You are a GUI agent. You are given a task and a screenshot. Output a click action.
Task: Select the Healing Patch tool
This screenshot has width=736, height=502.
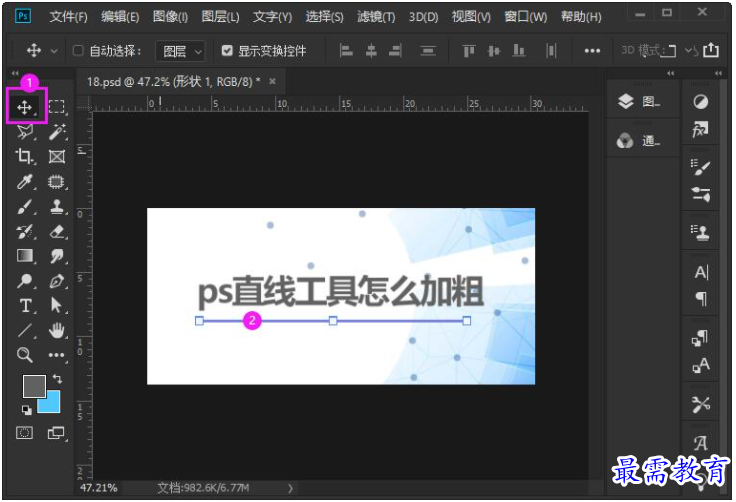pos(57,182)
